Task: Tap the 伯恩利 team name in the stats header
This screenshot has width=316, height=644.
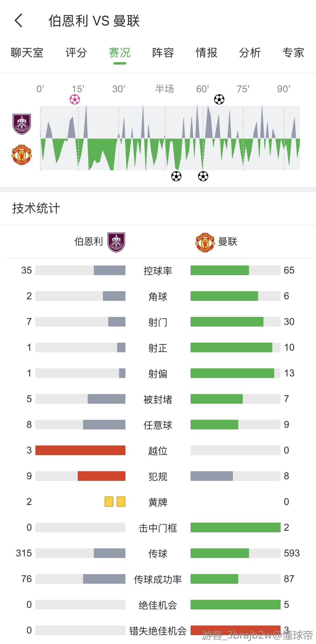Action: [x=88, y=242]
